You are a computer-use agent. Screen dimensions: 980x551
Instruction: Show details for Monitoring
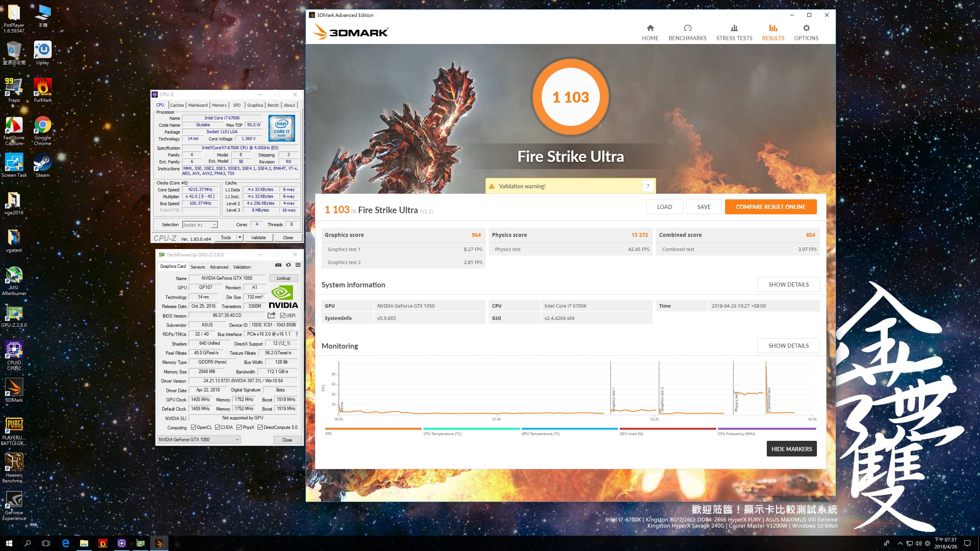(789, 346)
